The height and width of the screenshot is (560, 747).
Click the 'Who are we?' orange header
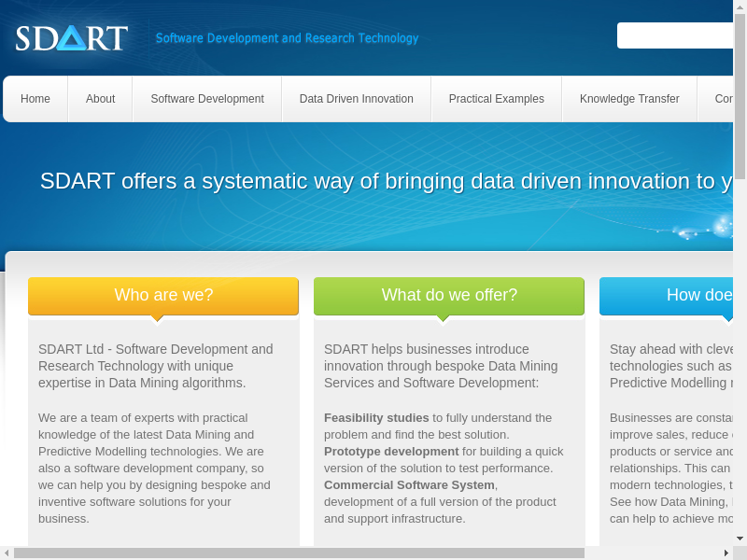pos(163,296)
